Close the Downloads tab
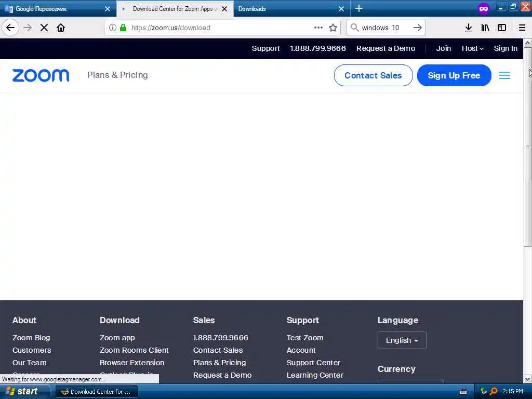Image resolution: width=532 pixels, height=399 pixels. [341, 9]
